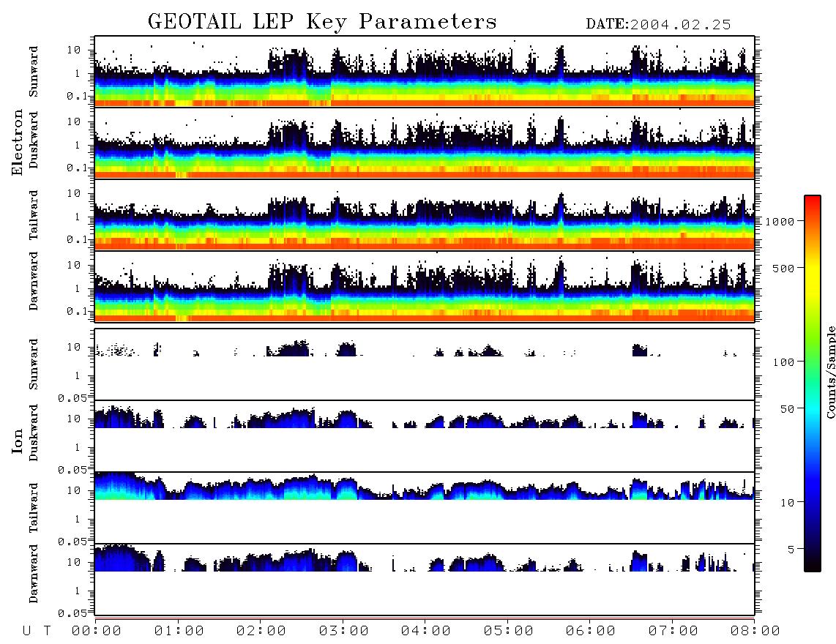Viewport: 836px width, 644px height.
Task: Click the '03:00' time tick label
Action: [343, 631]
